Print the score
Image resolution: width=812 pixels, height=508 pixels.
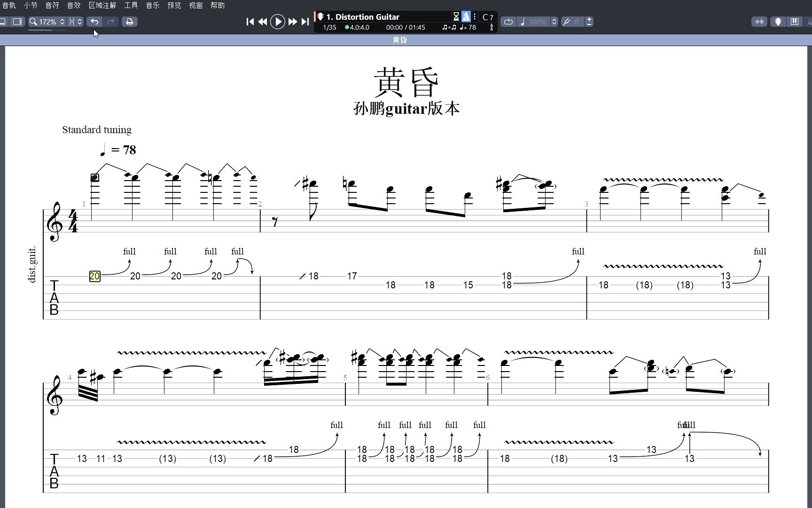[x=130, y=22]
